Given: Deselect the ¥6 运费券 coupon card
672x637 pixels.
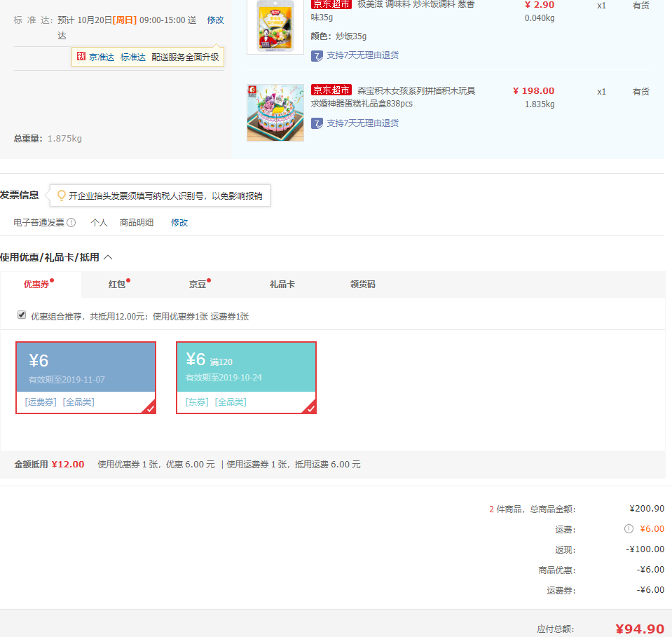Looking at the screenshot, I should (85, 378).
